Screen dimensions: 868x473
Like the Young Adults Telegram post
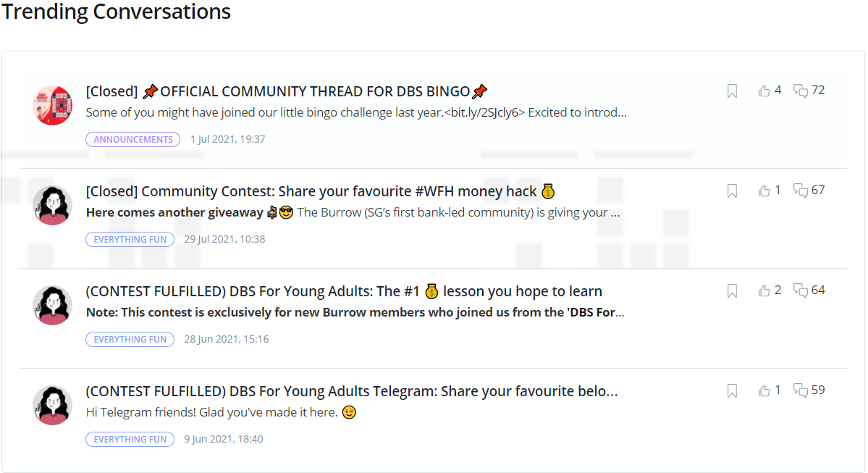[764, 390]
